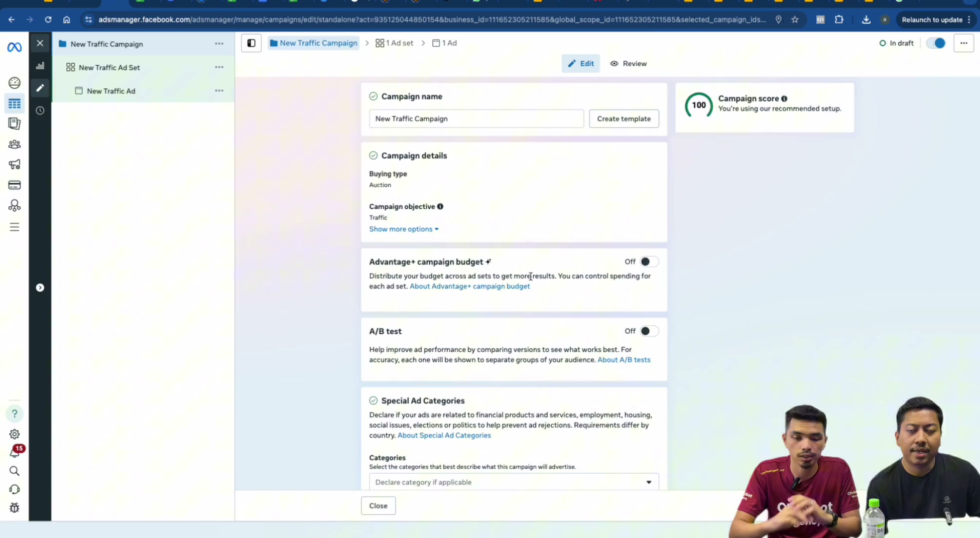Open the top-right more options menu
Image resolution: width=980 pixels, height=538 pixels.
point(964,43)
